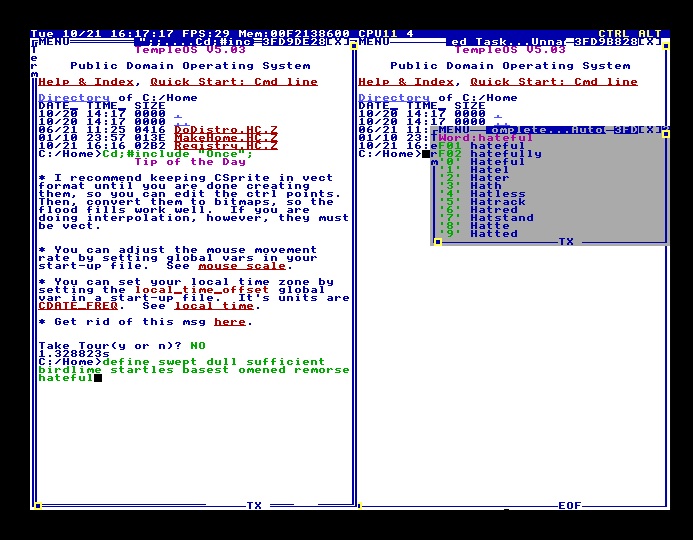This screenshot has height=540, width=693.
Task: Select the '2' Hater dictionary entry
Action: [474, 178]
